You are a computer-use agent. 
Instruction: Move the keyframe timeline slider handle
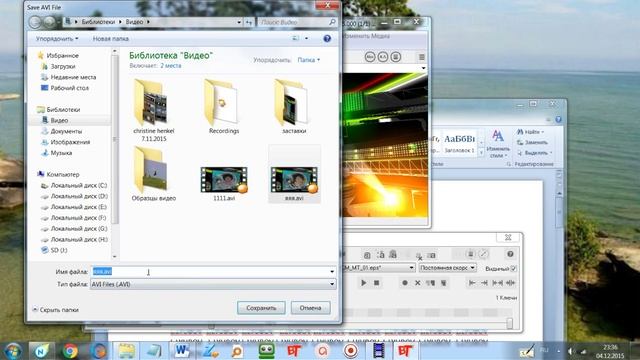[x=510, y=323]
